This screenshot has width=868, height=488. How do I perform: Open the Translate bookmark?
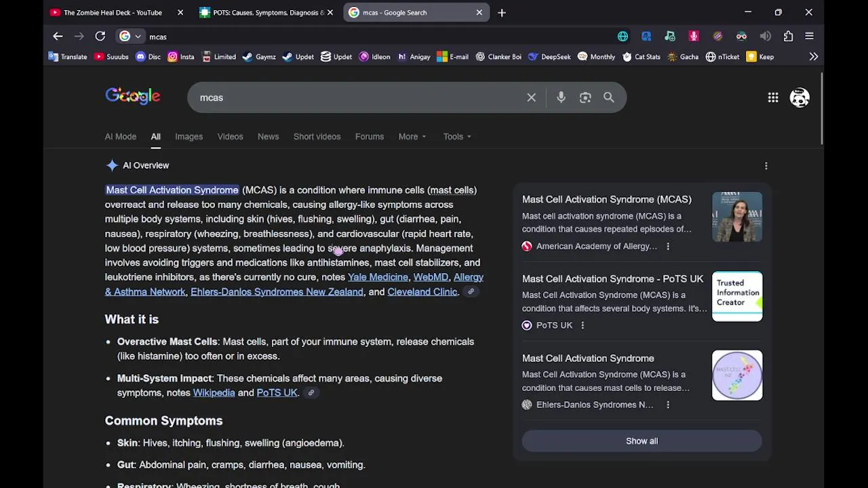pos(68,57)
